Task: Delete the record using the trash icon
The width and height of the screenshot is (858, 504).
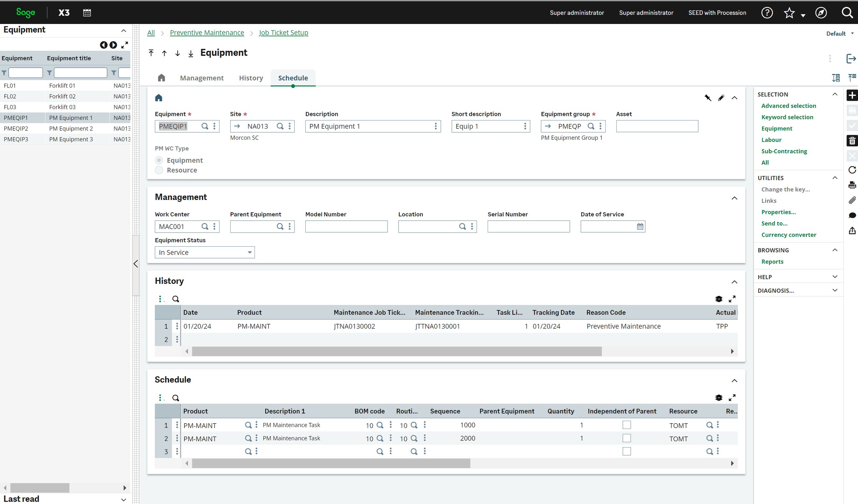Action: [x=852, y=140]
